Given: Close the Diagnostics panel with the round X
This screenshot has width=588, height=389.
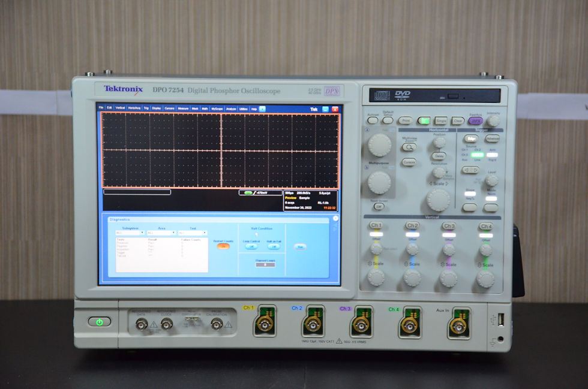Looking at the screenshot, I should click(x=335, y=218).
